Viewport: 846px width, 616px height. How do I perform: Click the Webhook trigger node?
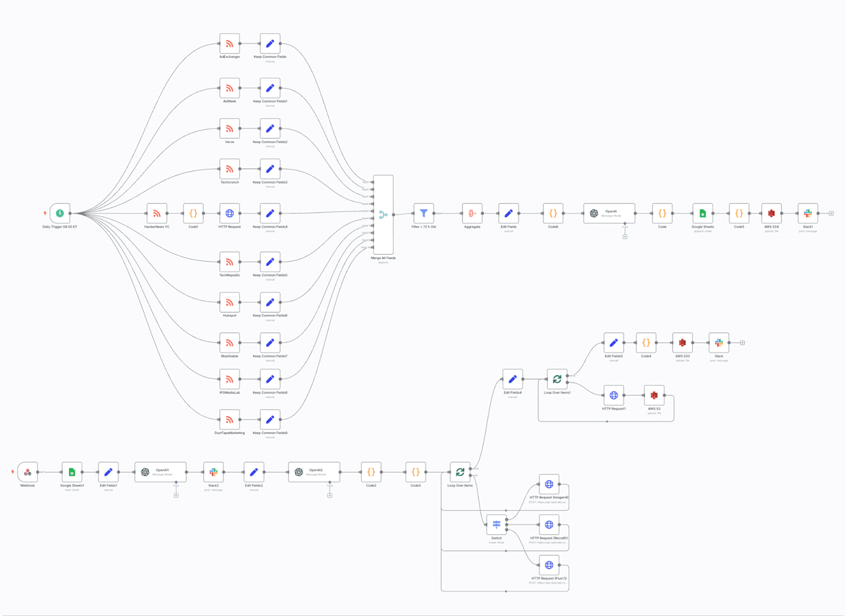click(28, 472)
